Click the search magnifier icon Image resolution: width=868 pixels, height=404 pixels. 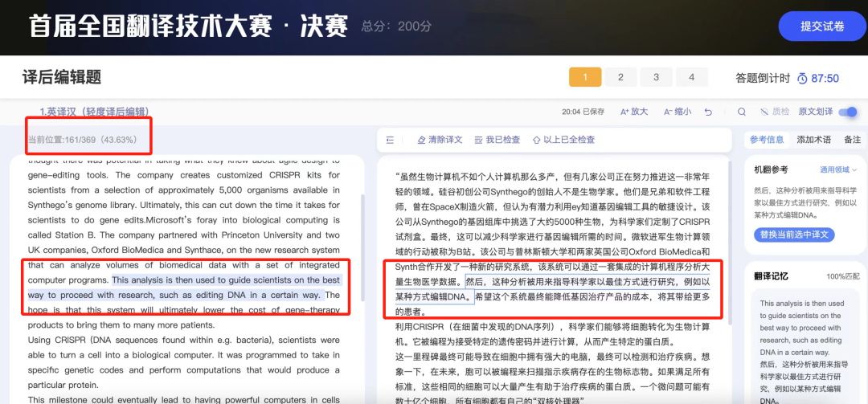point(741,112)
